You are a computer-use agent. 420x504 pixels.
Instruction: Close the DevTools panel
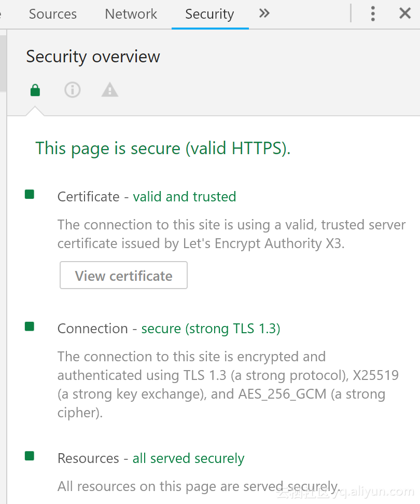tap(405, 13)
